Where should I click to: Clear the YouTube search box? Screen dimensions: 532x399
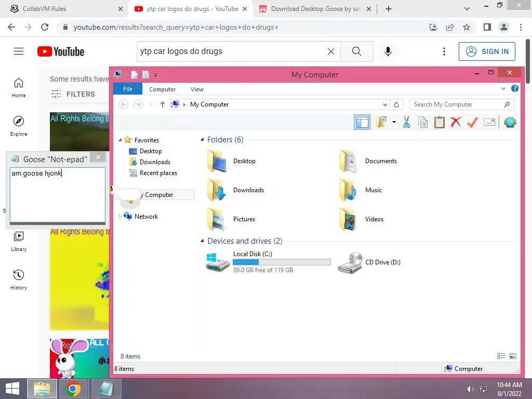(331, 51)
